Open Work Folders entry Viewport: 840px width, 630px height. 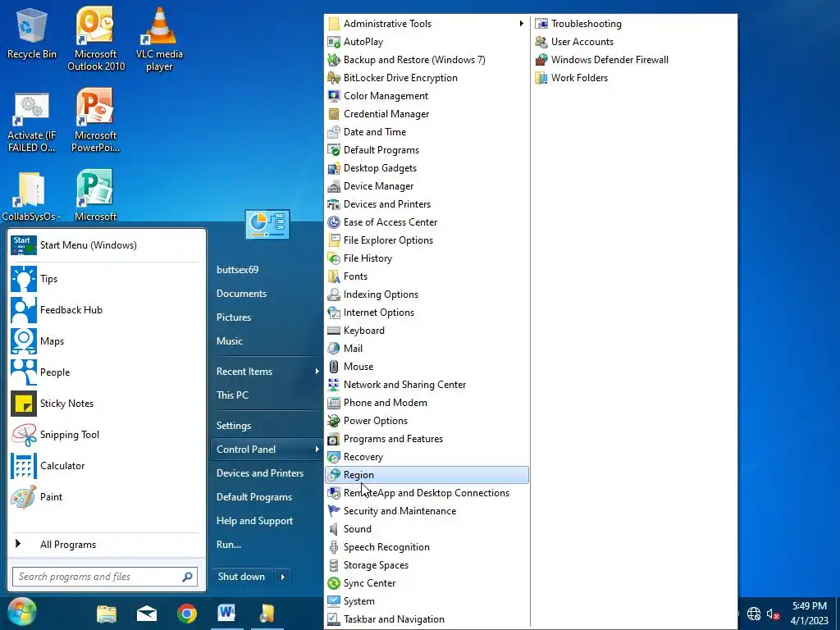pyautogui.click(x=634, y=78)
